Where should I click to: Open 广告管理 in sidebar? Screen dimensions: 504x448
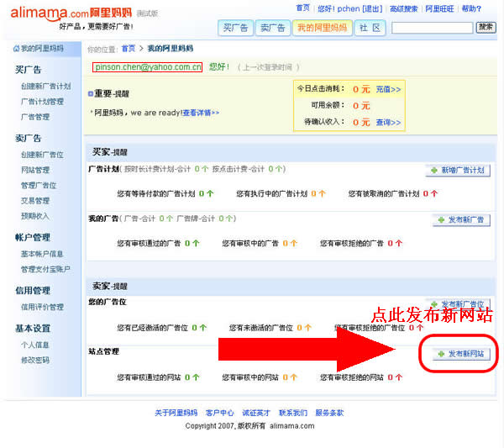click(35, 117)
